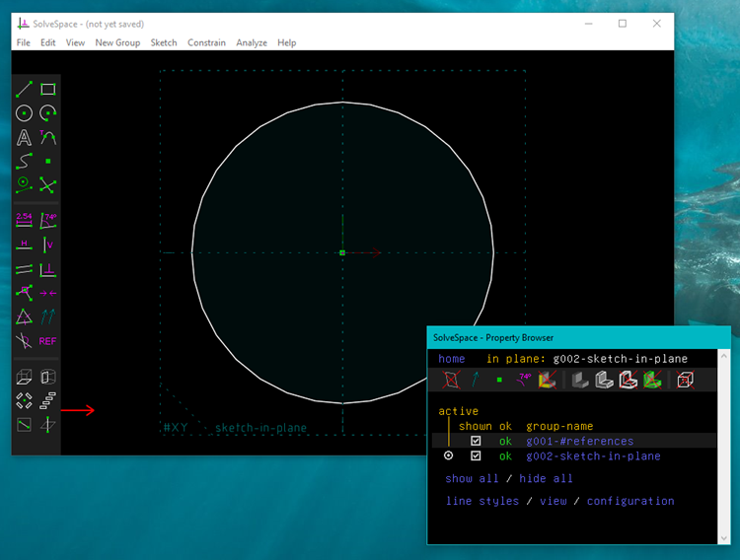This screenshot has height=560, width=740.
Task: Open the New Group menu
Action: point(117,42)
